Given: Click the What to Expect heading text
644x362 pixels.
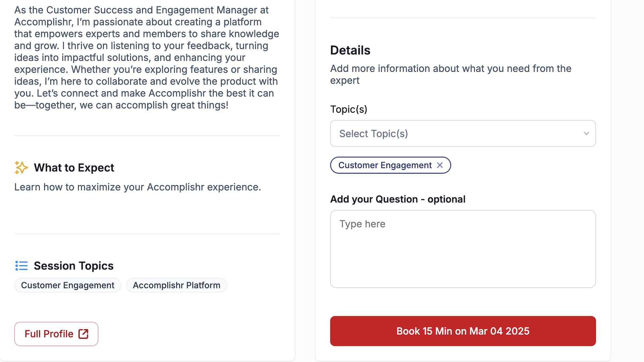Looking at the screenshot, I should click(x=74, y=168).
